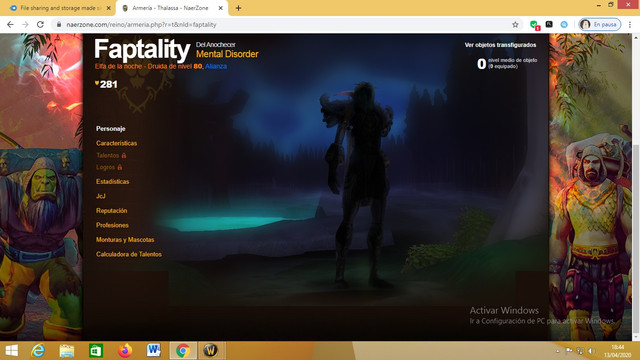This screenshot has width=640, height=360.
Task: Open the network tray icon
Action: point(580,351)
